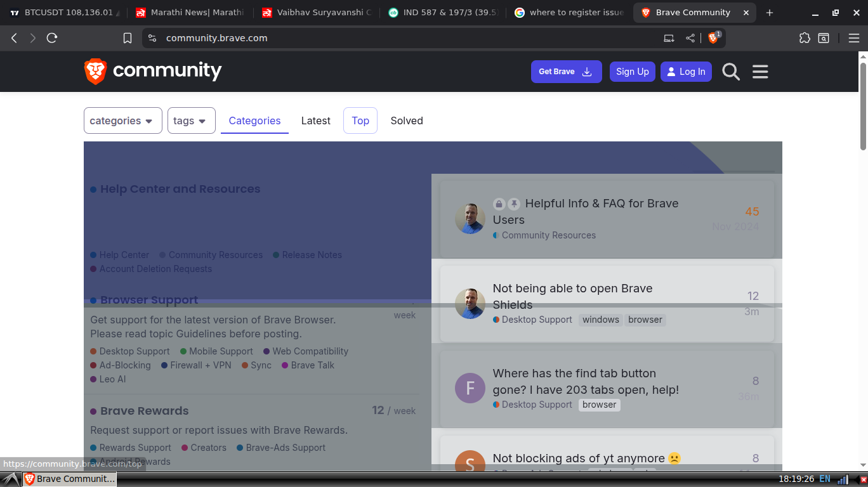868x487 pixels.
Task: Open the community hamburger menu
Action: click(x=760, y=72)
